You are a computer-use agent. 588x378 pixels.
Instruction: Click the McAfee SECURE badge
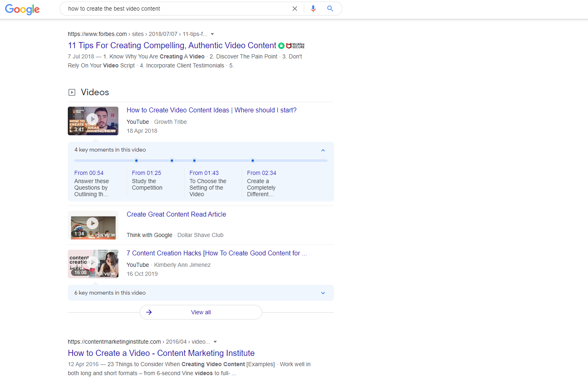tap(295, 45)
